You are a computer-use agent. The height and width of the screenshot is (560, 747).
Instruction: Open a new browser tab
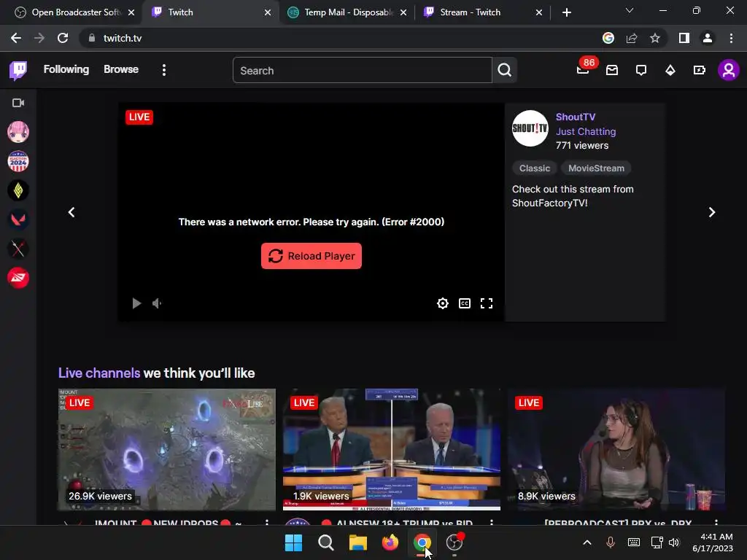[566, 13]
